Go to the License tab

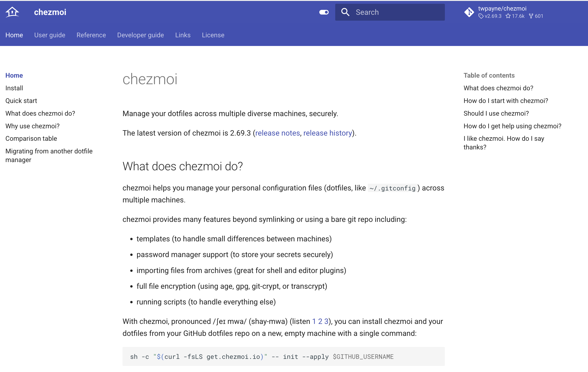click(x=213, y=35)
